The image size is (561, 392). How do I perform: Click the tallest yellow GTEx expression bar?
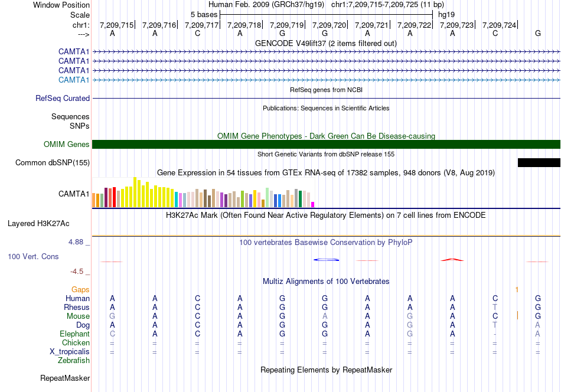[135, 192]
